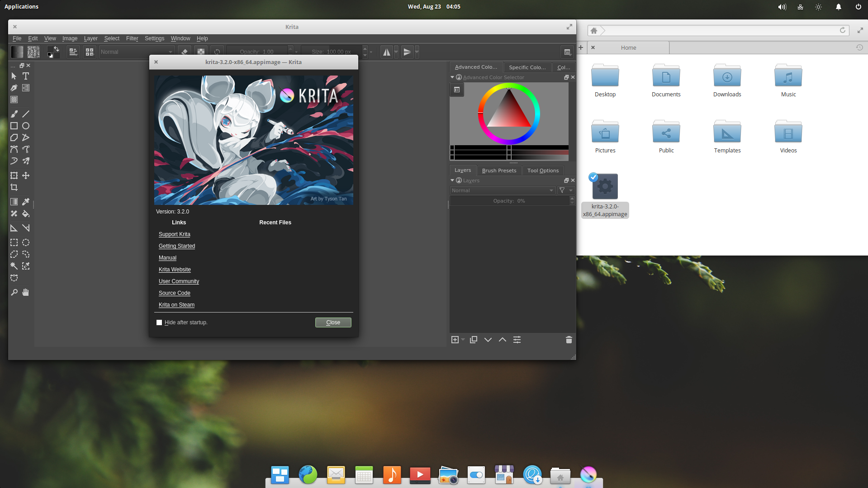The width and height of the screenshot is (868, 488).
Task: Toggle Vertical Mirror tool
Action: 408,52
